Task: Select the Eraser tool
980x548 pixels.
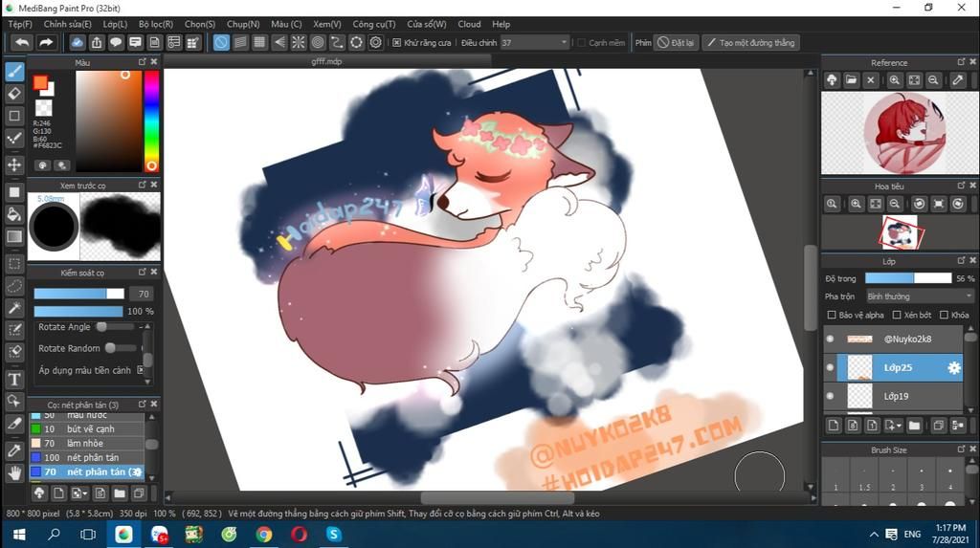Action: coord(14,94)
